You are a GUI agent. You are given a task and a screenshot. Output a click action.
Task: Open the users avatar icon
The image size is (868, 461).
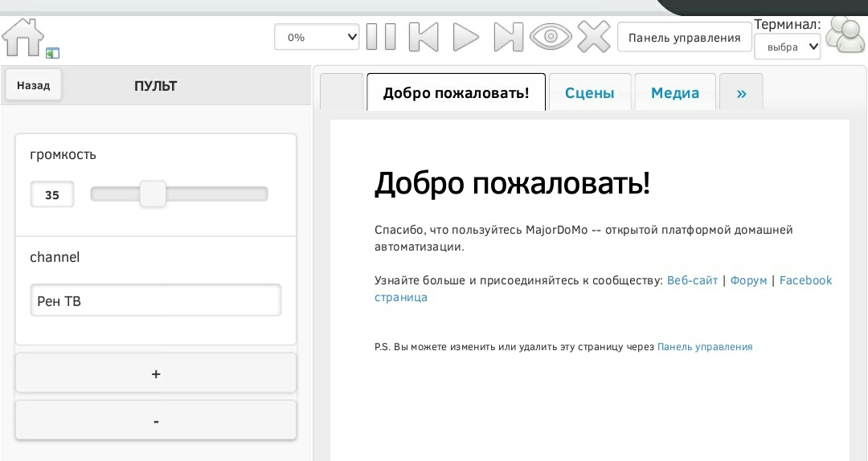click(x=845, y=35)
